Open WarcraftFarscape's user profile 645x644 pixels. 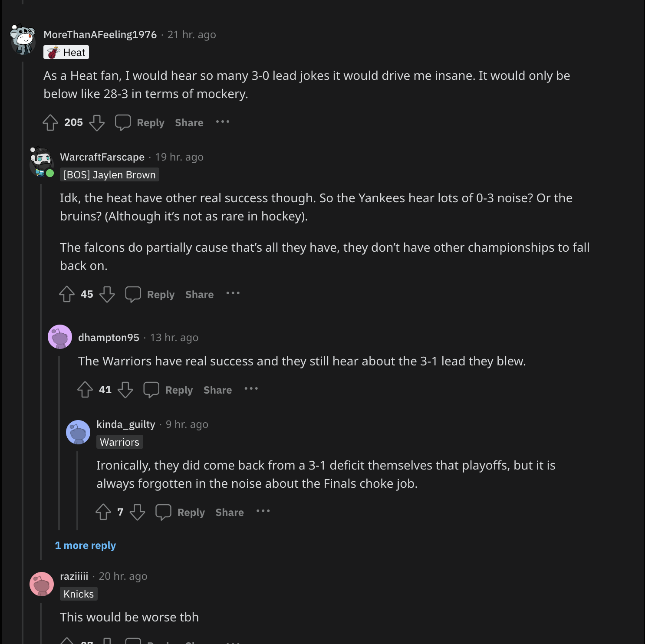click(102, 157)
